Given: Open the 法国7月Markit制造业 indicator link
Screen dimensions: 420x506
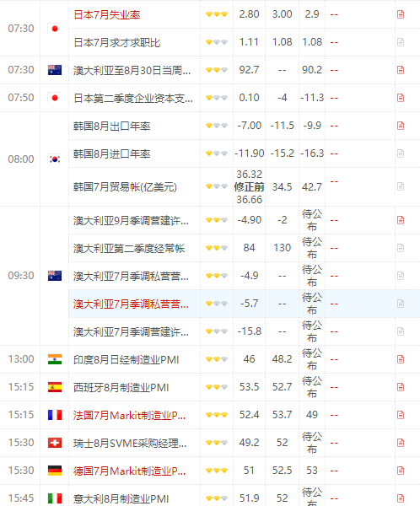Looking at the screenshot, I should point(129,415).
